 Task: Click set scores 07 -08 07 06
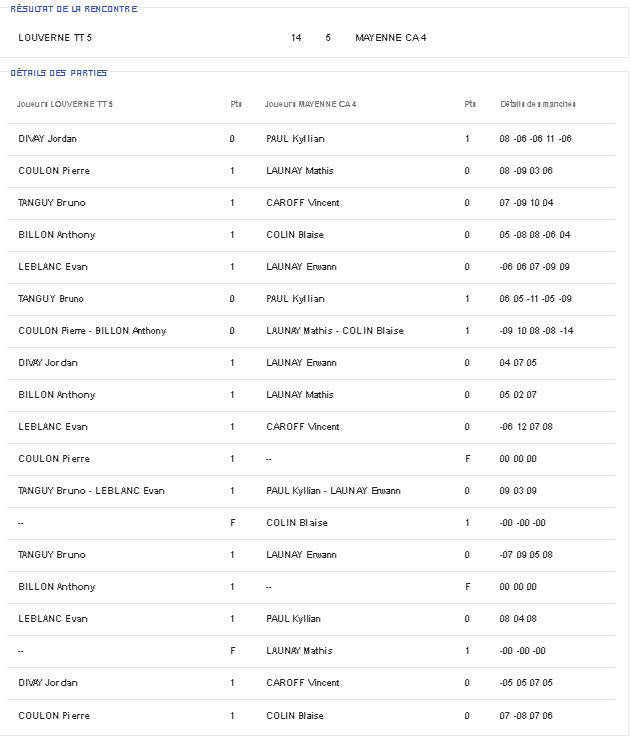526,716
